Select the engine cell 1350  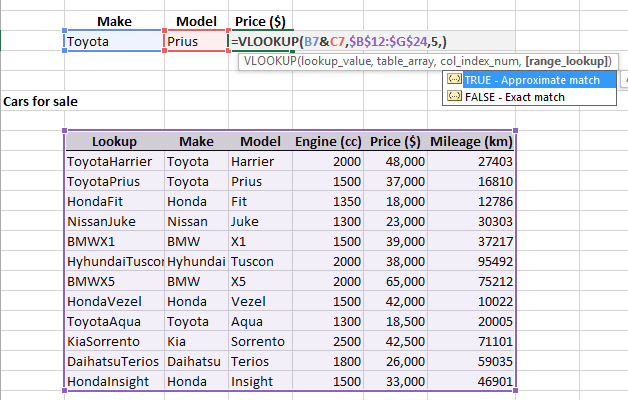coord(328,201)
